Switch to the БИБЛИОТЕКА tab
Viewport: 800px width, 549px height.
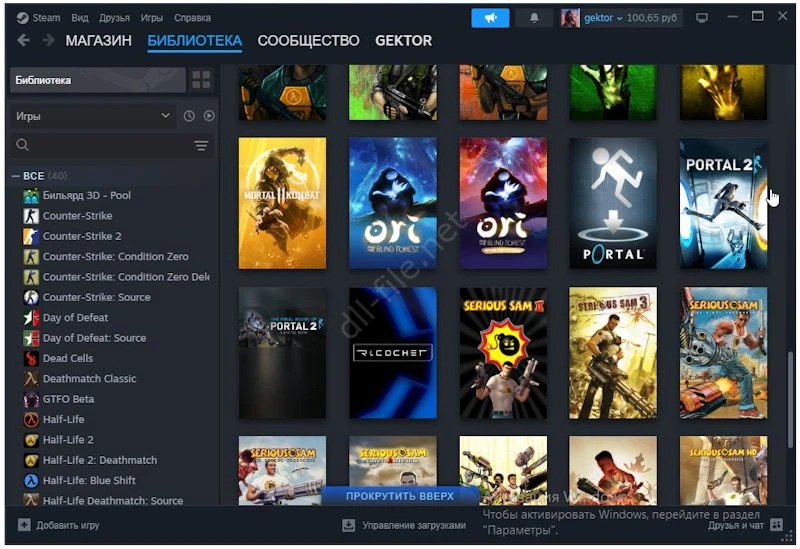[195, 41]
